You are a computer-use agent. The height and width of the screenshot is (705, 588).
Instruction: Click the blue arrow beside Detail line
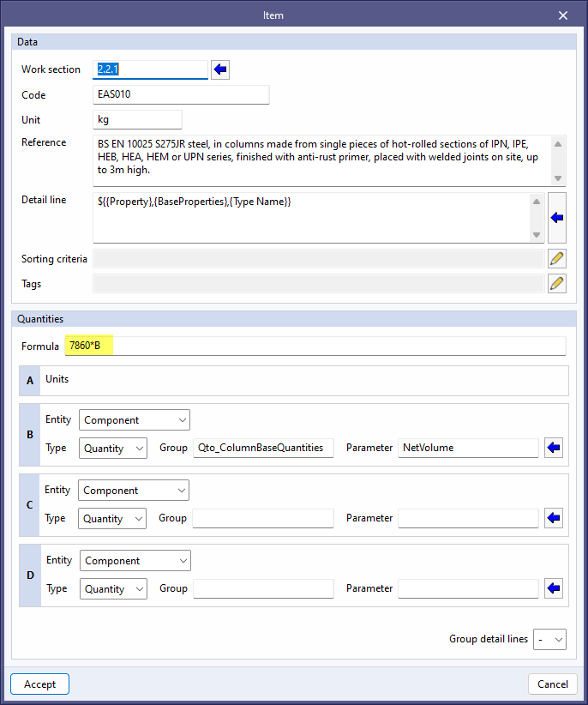557,218
